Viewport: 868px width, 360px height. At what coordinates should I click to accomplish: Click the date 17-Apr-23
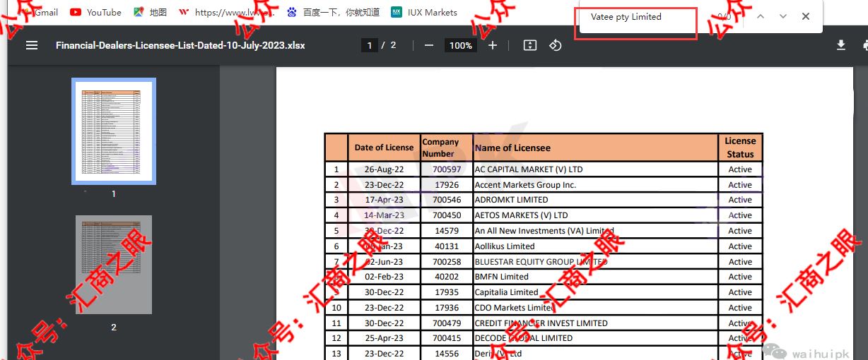(x=384, y=200)
